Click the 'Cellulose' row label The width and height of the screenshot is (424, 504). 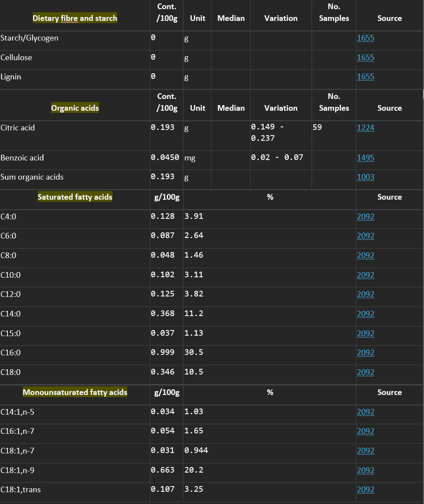point(17,58)
